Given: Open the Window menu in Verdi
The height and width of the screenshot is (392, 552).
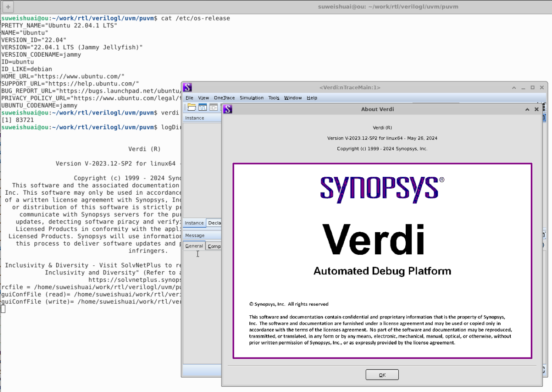Looking at the screenshot, I should (293, 98).
